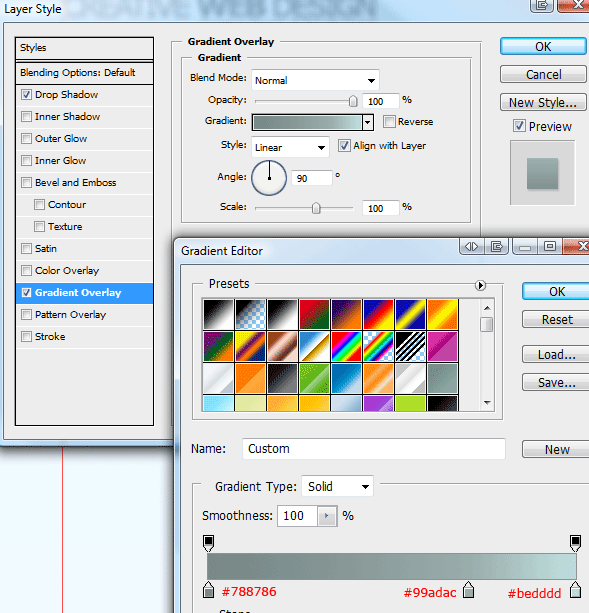Select the gray-teal gradient preset

442,378
